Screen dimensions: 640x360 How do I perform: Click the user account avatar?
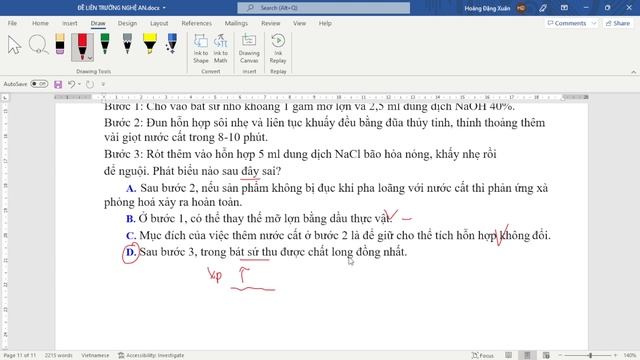click(521, 8)
